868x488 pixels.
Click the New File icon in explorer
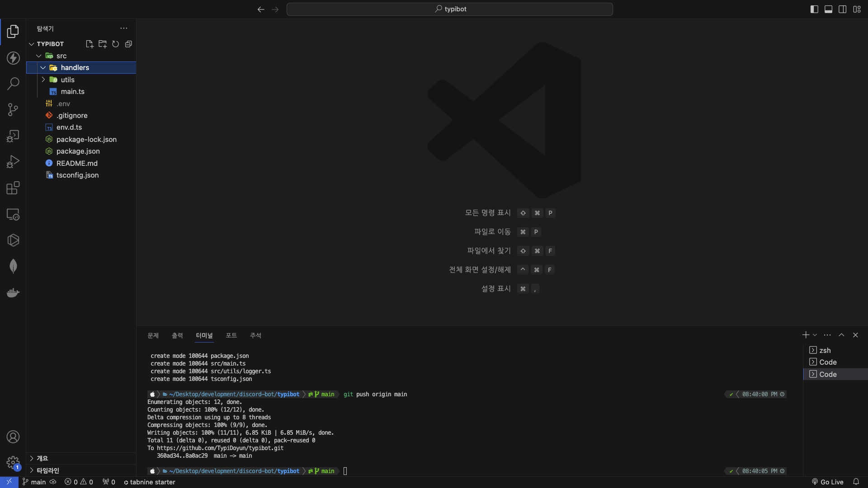[x=90, y=44]
